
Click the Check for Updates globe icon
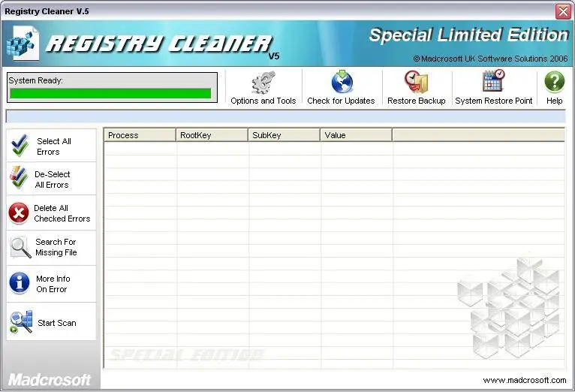(342, 81)
